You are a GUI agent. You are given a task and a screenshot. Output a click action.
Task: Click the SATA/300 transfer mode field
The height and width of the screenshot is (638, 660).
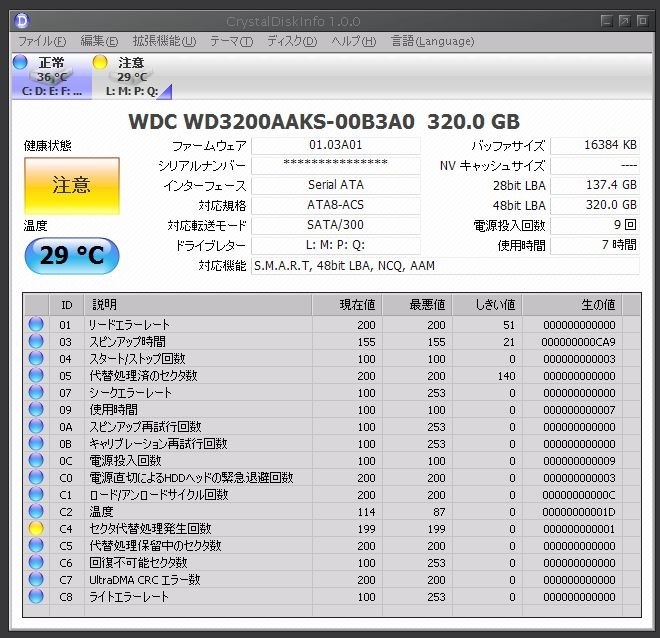(x=335, y=225)
